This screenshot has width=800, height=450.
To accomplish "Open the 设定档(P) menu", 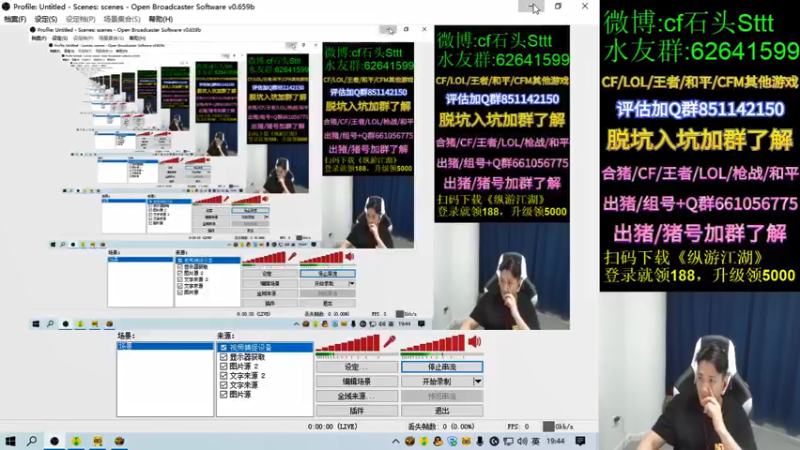I will pos(80,19).
